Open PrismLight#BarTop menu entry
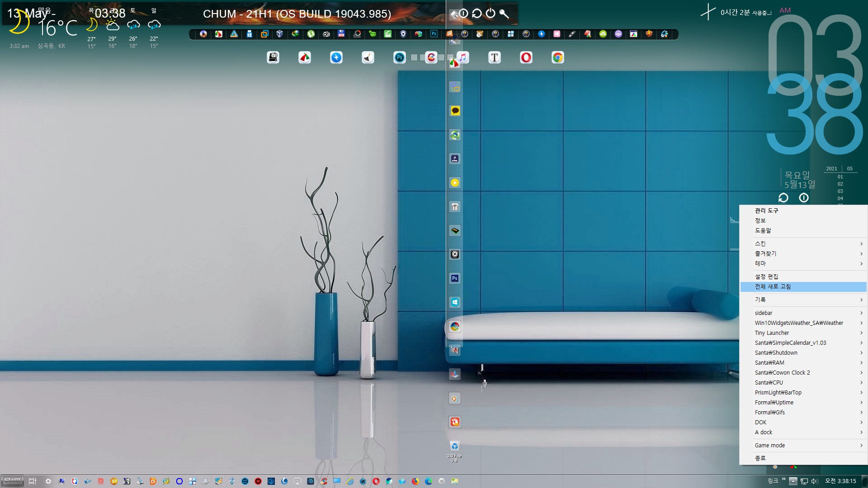Image resolution: width=868 pixels, height=488 pixels. [x=803, y=392]
